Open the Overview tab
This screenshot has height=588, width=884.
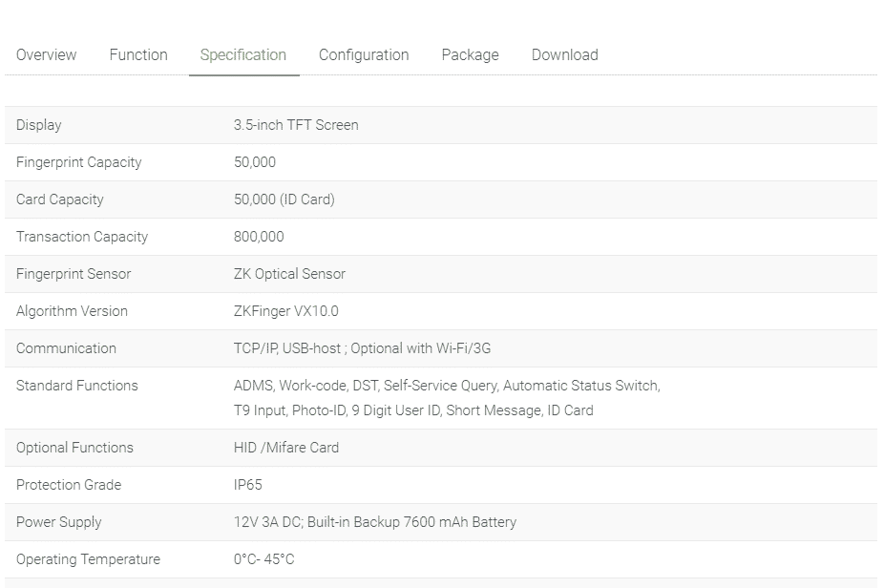click(46, 55)
